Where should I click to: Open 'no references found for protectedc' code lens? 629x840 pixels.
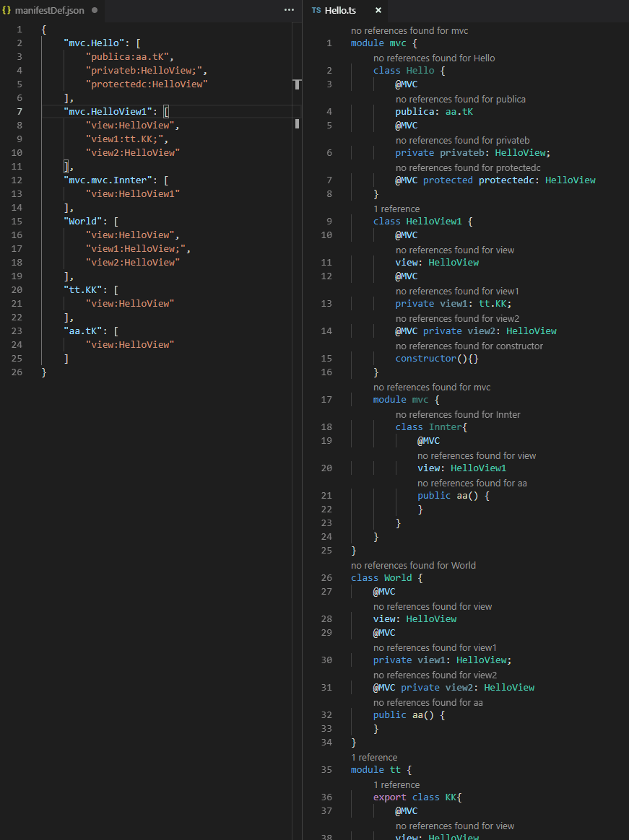[467, 167]
